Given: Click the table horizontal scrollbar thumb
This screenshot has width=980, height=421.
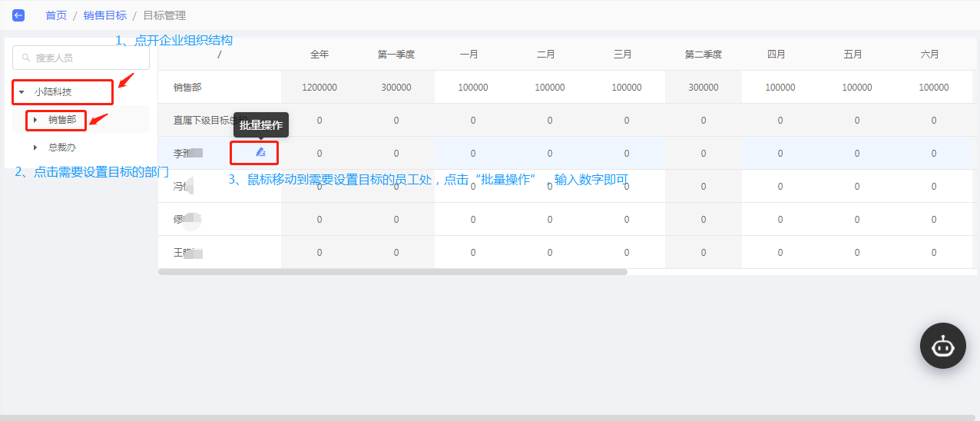Looking at the screenshot, I should pos(392,272).
